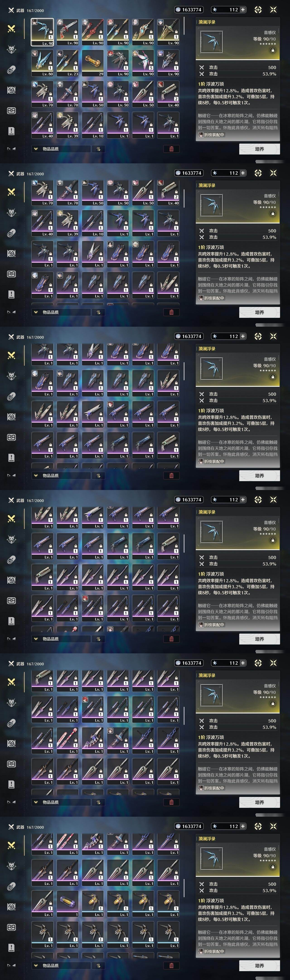Click the 培养 button in the topmost panel
Screen dimensions: 290x980
point(260,149)
